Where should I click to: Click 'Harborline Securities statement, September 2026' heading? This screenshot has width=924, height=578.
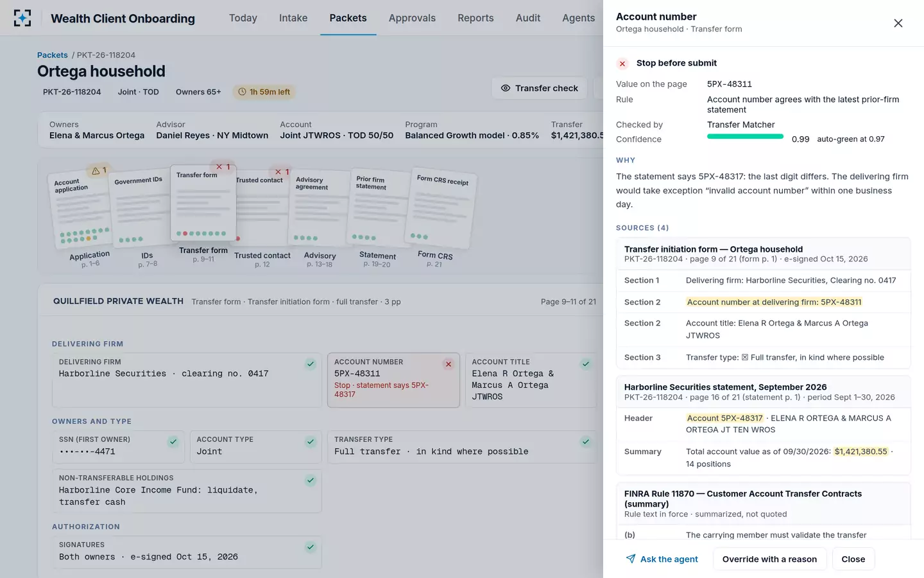725,387
